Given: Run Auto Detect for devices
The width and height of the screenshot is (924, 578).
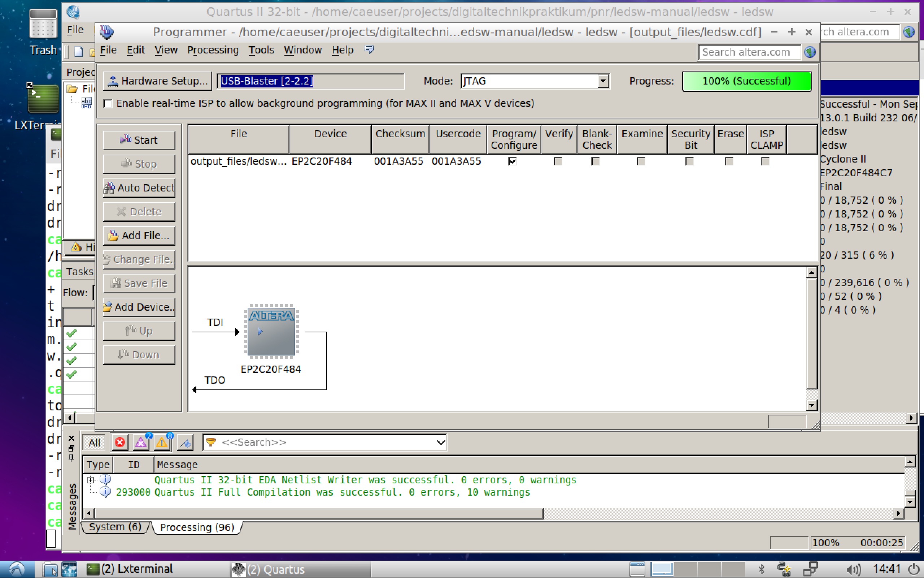Looking at the screenshot, I should [x=139, y=188].
